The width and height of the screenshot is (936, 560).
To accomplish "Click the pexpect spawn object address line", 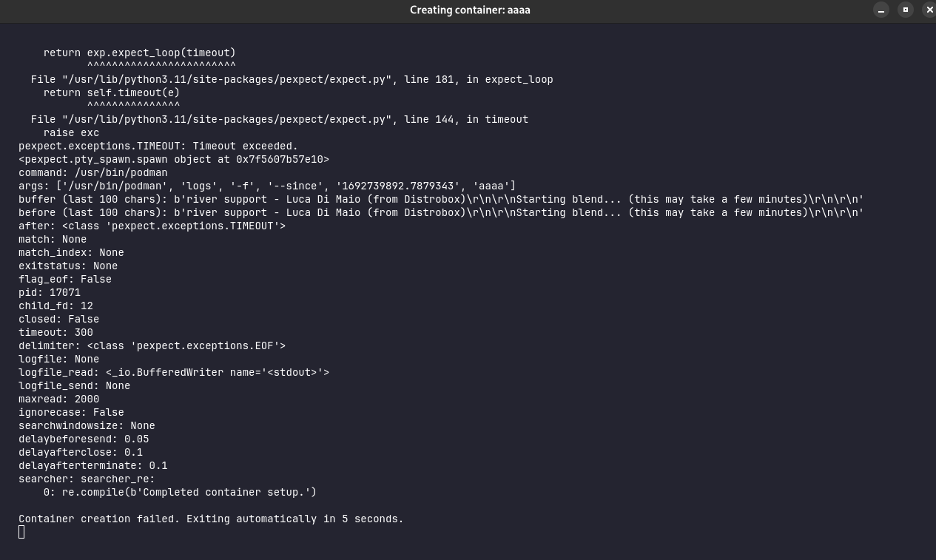I will click(173, 159).
